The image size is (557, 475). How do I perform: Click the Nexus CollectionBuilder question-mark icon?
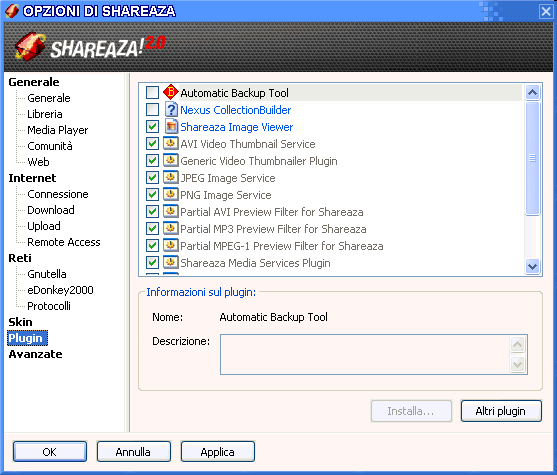(171, 109)
